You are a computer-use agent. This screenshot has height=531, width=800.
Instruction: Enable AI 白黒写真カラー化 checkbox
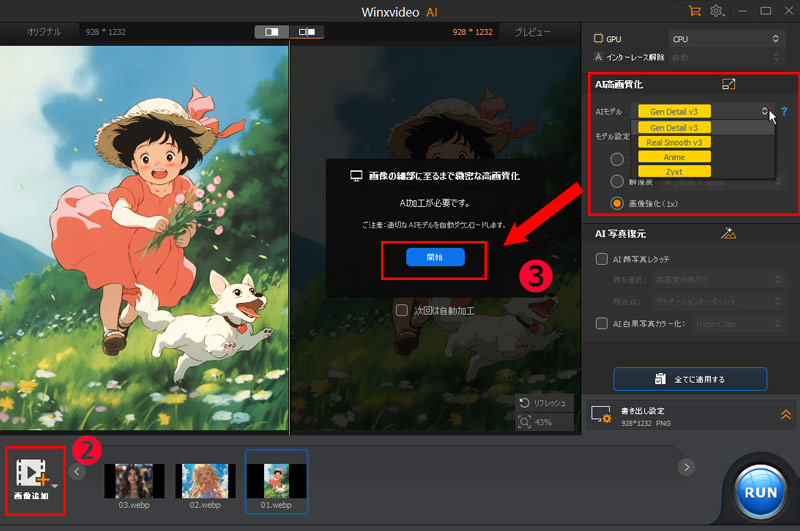(602, 323)
